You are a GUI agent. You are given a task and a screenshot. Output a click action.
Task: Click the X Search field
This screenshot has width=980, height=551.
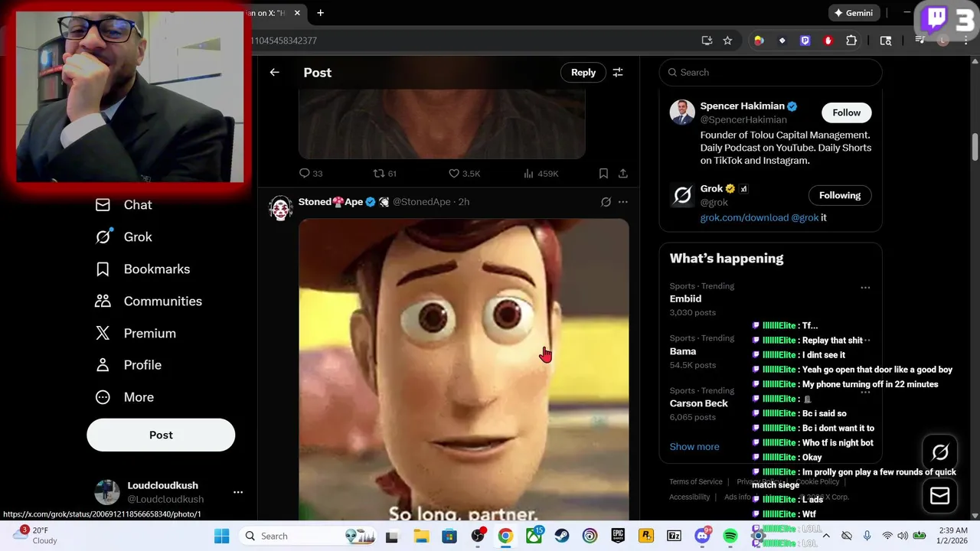(770, 72)
